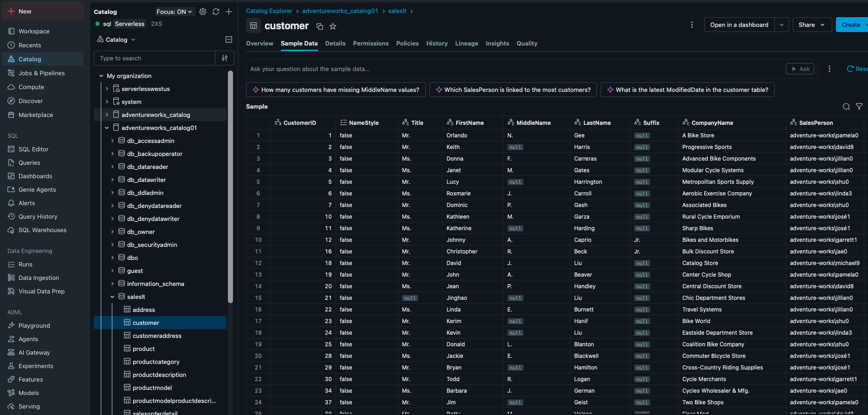The image size is (868, 415).
Task: Open the Lineage tab
Action: tap(466, 43)
